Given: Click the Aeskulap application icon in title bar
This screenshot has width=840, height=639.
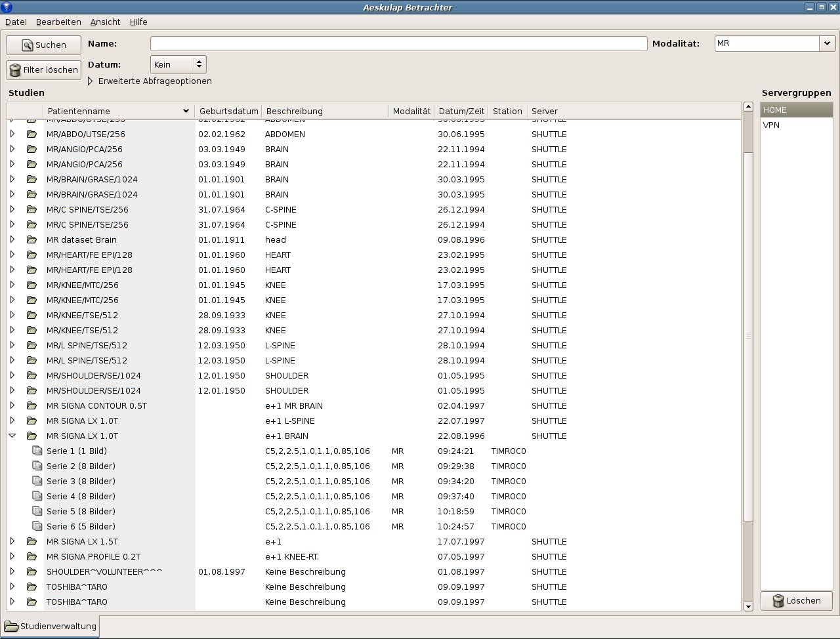Looking at the screenshot, I should (x=7, y=7).
